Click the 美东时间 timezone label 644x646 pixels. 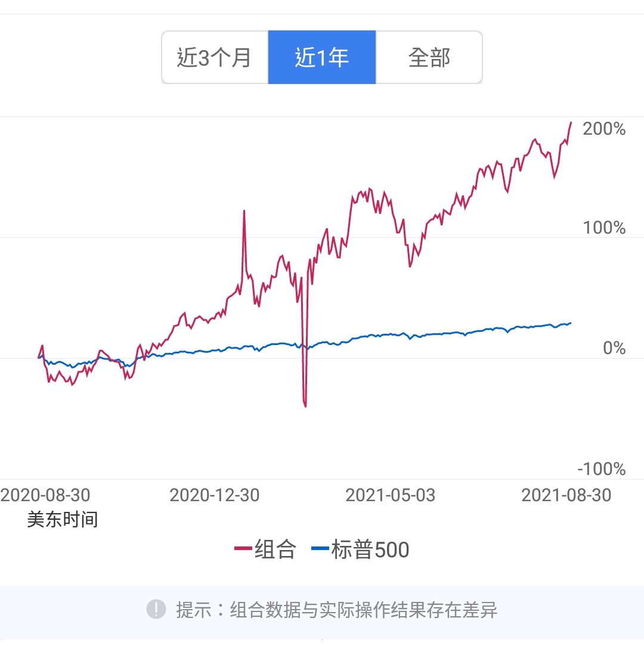pyautogui.click(x=63, y=520)
